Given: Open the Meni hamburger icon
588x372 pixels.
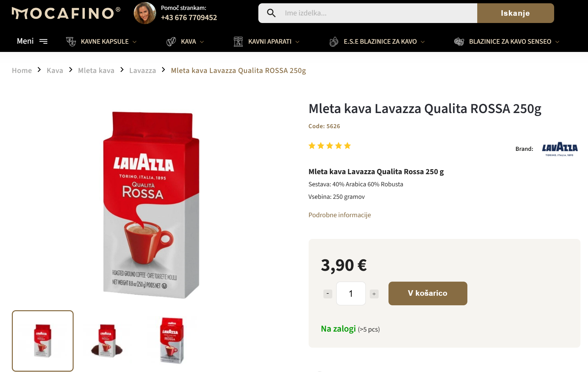Looking at the screenshot, I should [x=43, y=41].
